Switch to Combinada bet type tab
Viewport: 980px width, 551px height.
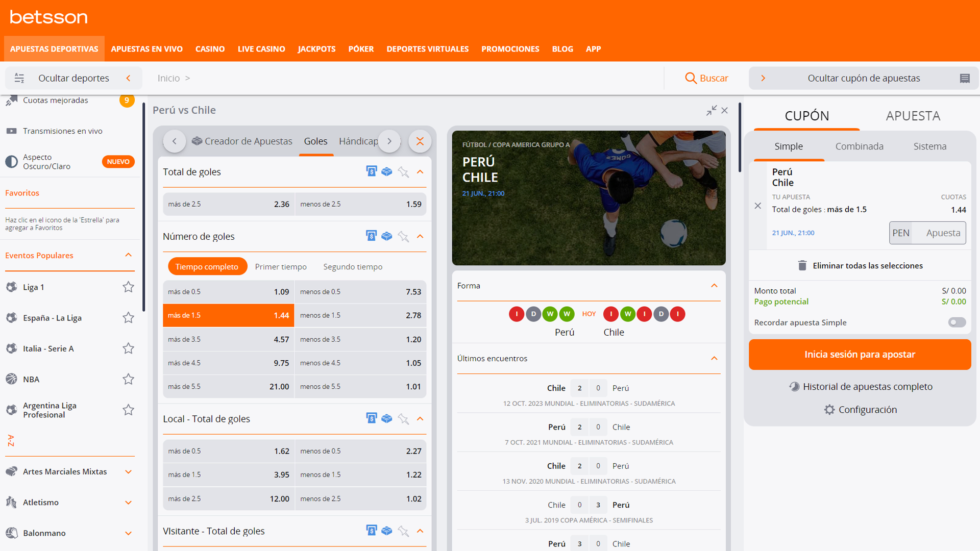[x=859, y=146]
